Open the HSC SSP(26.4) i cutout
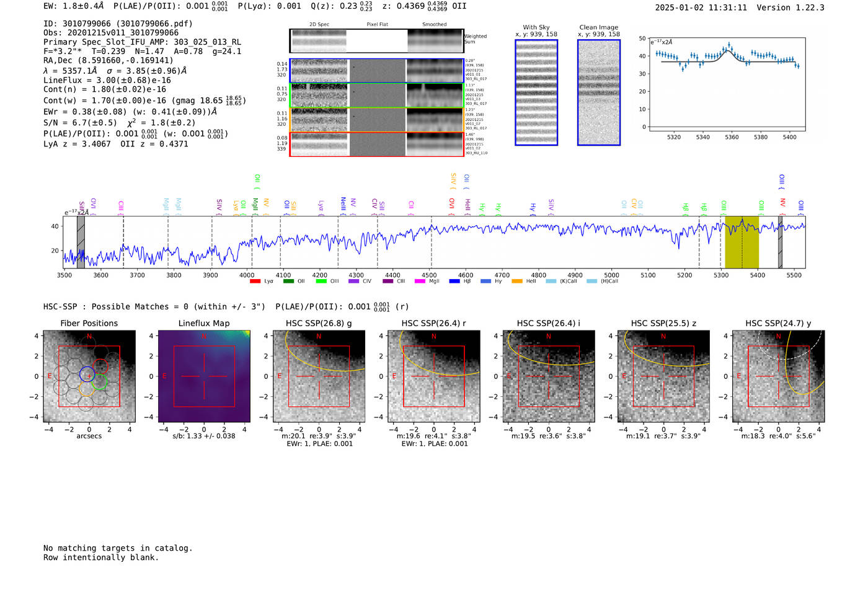The height and width of the screenshot is (591, 868). coord(549,376)
